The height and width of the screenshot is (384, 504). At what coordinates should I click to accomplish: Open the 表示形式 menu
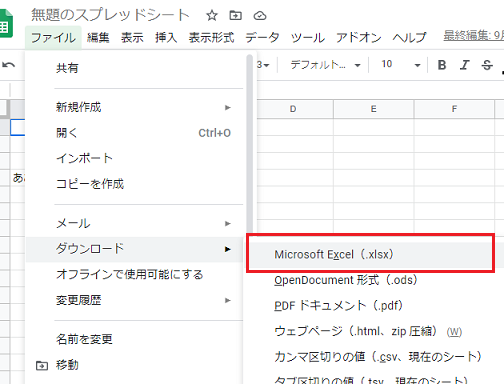[211, 38]
